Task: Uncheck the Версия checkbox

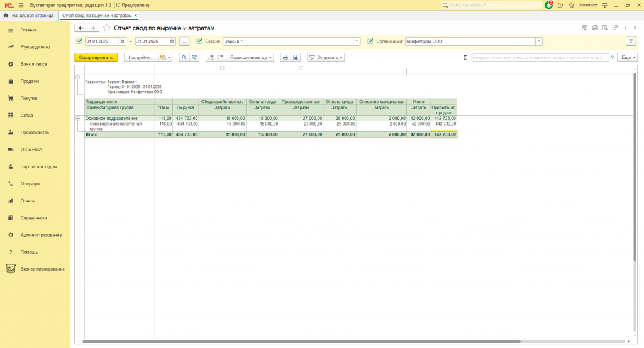Action: (199, 41)
